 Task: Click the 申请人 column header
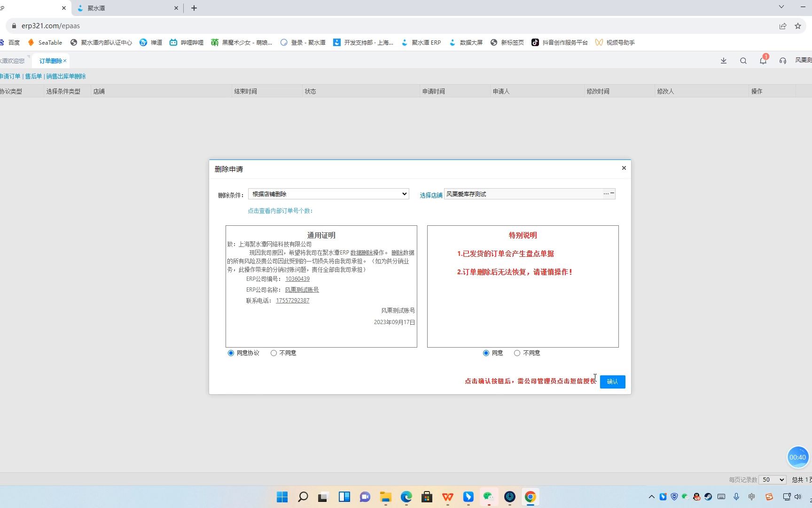pyautogui.click(x=537, y=91)
